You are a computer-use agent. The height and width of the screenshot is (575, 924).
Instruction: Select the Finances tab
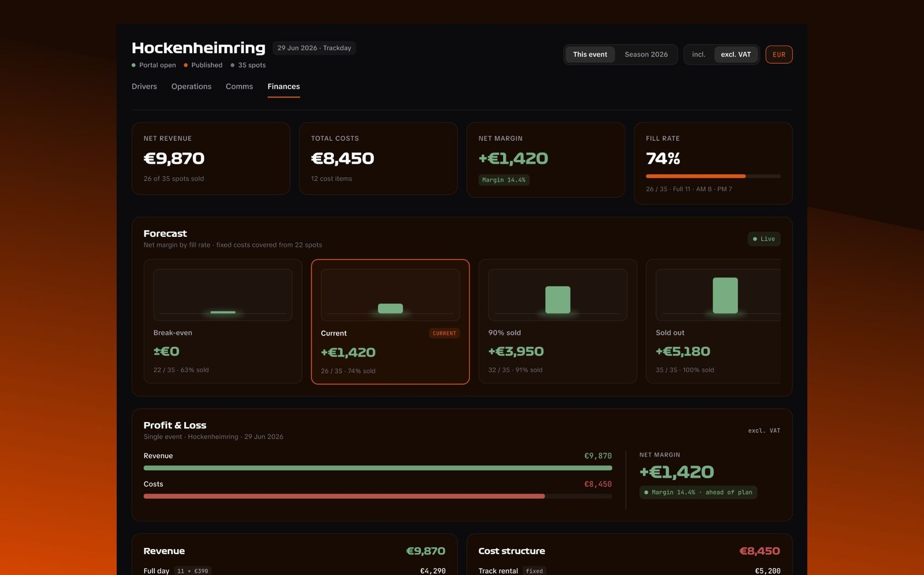[284, 87]
